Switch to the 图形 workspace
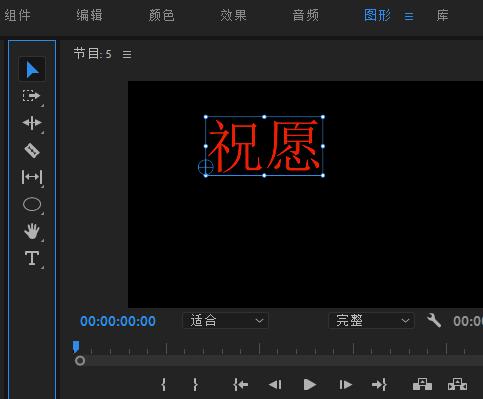The width and height of the screenshot is (483, 399). pos(377,15)
